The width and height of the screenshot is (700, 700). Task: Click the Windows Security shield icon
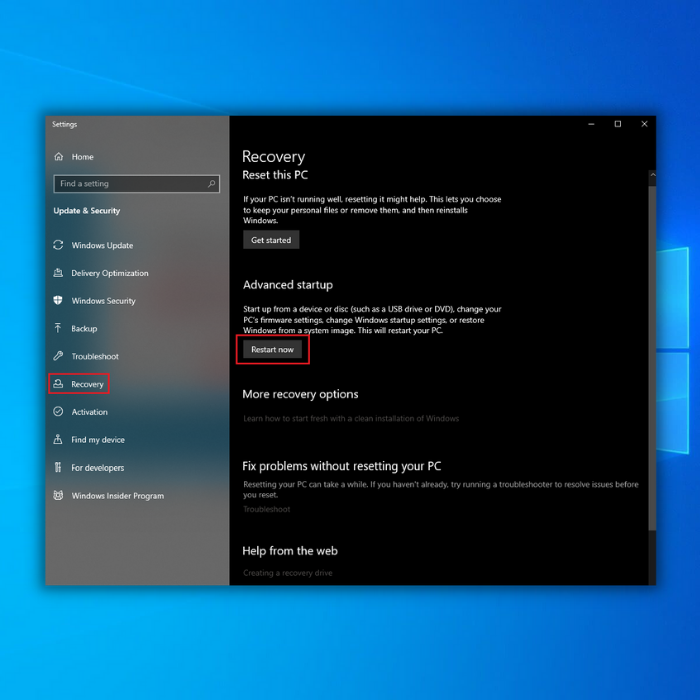tap(58, 300)
